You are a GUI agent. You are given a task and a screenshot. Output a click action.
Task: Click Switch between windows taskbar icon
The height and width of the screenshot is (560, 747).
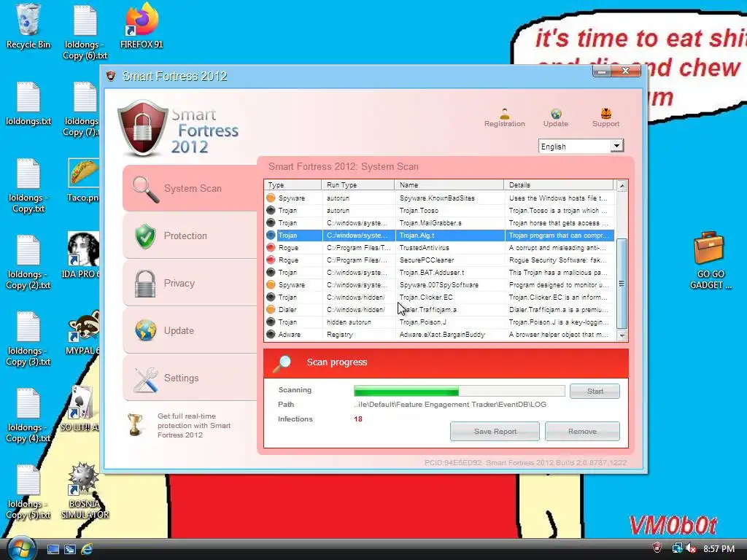[69, 549]
